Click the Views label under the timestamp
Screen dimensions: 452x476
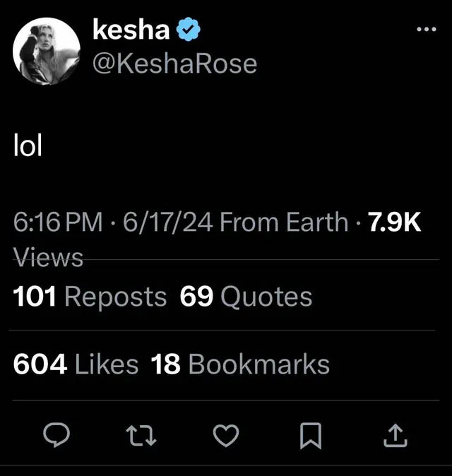tap(48, 258)
